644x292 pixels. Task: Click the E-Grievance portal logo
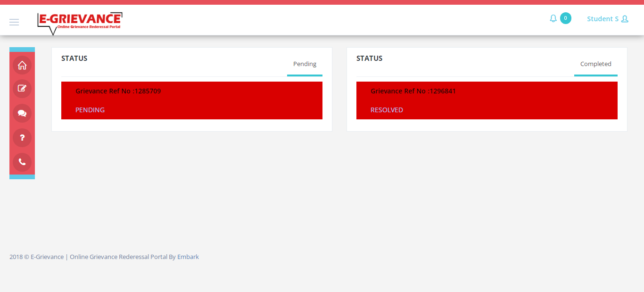click(80, 22)
